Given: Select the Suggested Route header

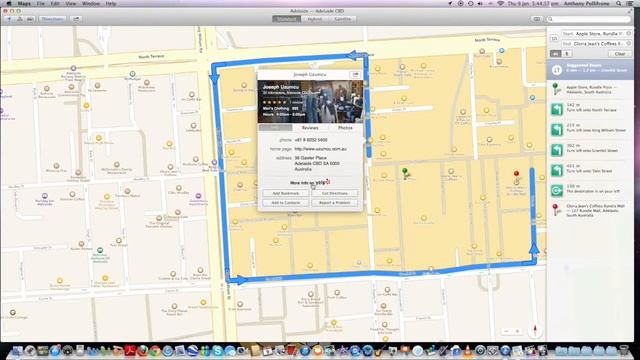Looking at the screenshot, I should [x=590, y=69].
